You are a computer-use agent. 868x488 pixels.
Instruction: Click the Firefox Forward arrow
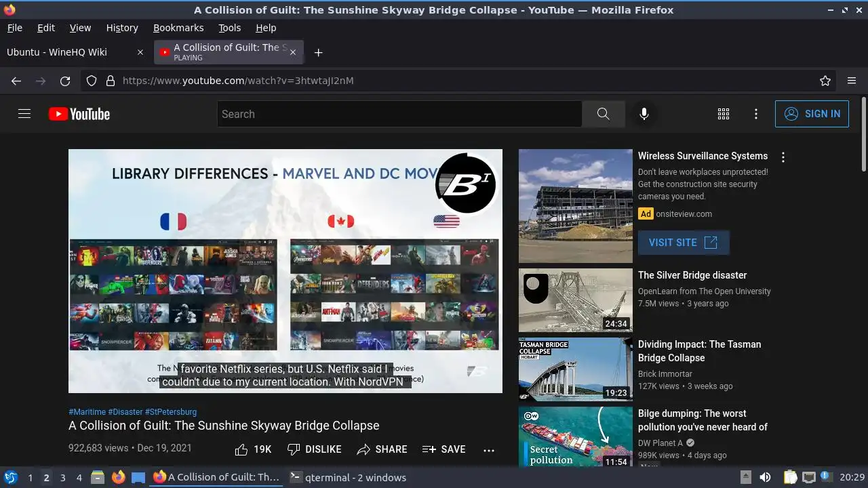tap(41, 81)
